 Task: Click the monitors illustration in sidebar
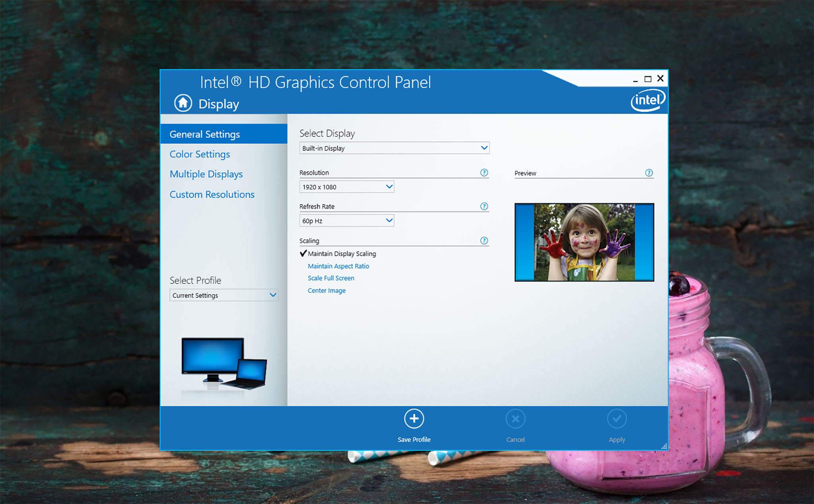pyautogui.click(x=224, y=363)
